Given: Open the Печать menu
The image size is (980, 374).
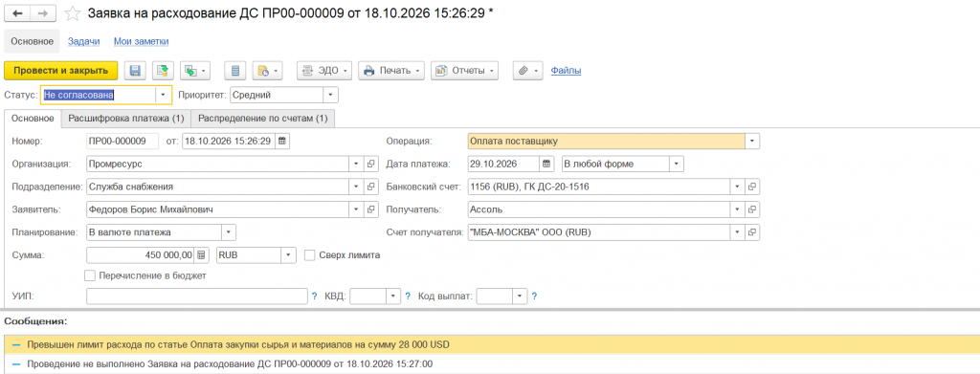Looking at the screenshot, I should click(391, 71).
